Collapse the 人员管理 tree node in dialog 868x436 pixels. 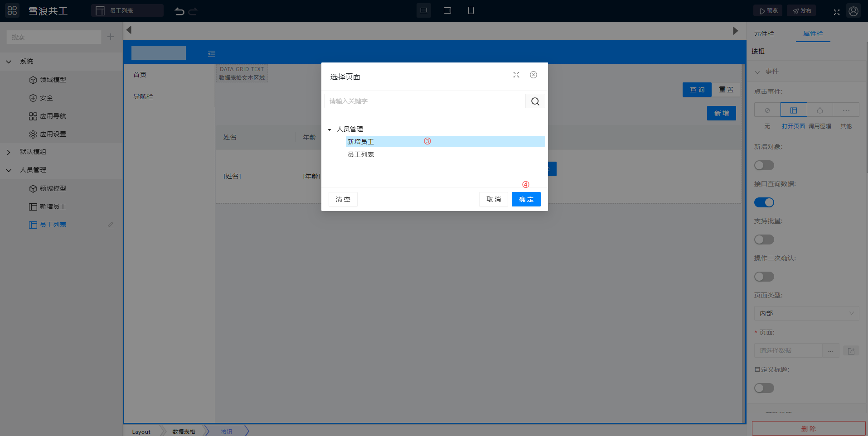330,130
